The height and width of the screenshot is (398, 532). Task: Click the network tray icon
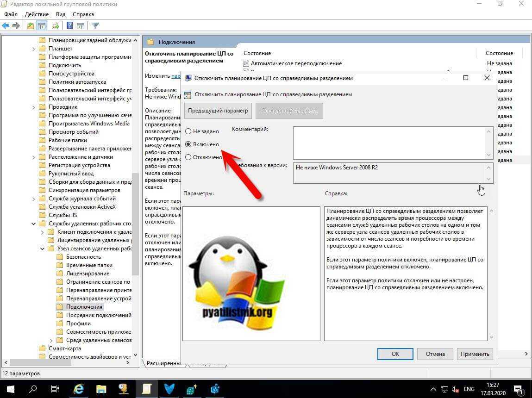(x=444, y=389)
